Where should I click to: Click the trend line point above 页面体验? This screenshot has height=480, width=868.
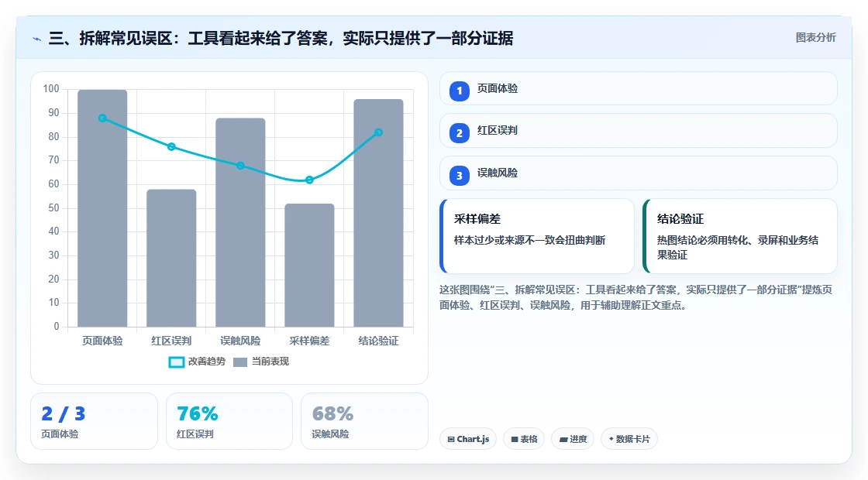102,118
